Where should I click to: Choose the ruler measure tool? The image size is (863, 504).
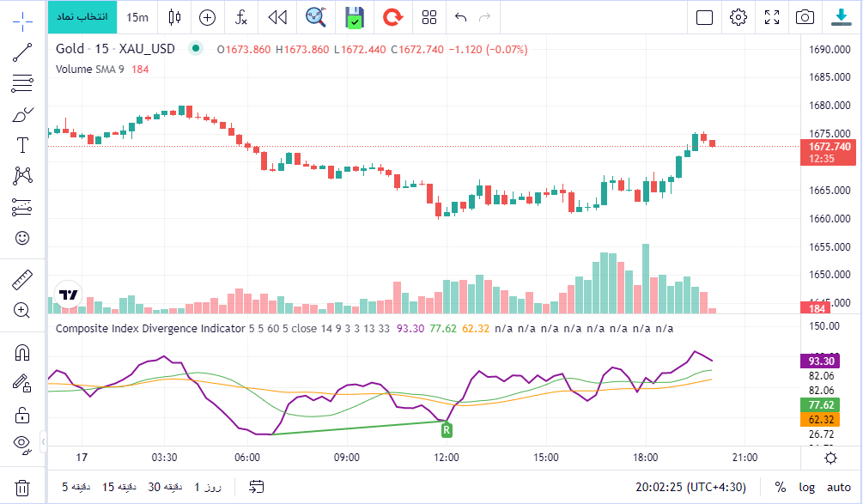(x=23, y=280)
